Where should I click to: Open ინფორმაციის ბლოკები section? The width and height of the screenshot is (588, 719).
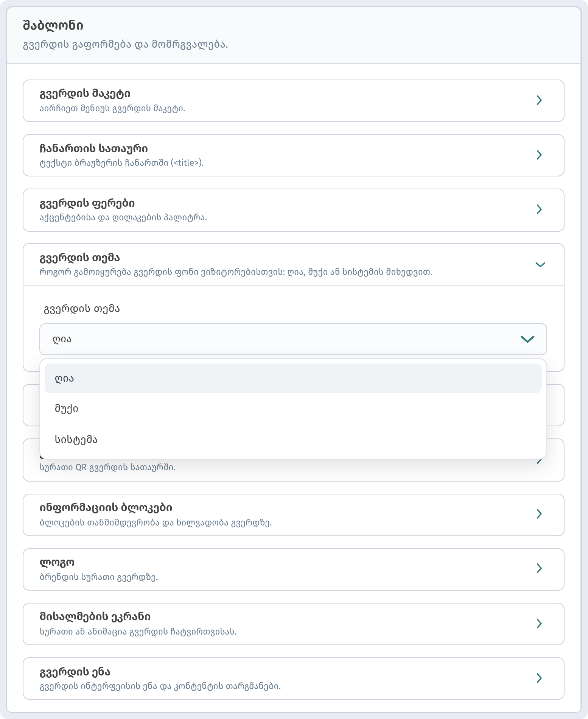tap(294, 515)
